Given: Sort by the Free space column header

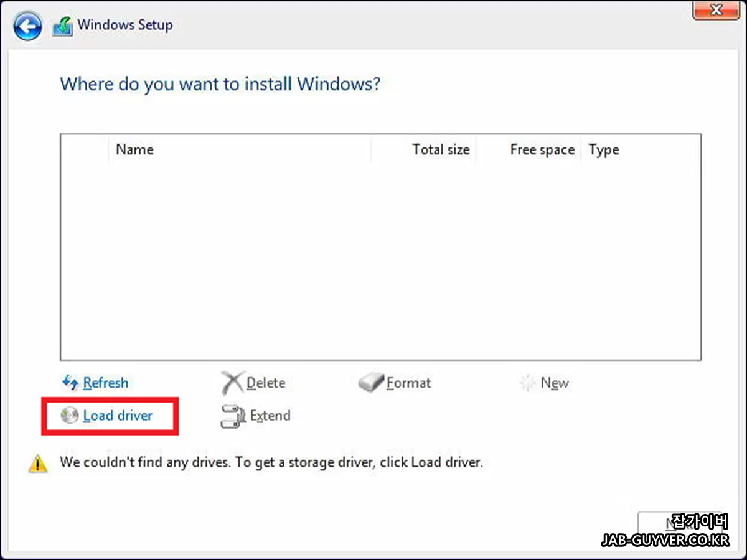Looking at the screenshot, I should (x=529, y=150).
